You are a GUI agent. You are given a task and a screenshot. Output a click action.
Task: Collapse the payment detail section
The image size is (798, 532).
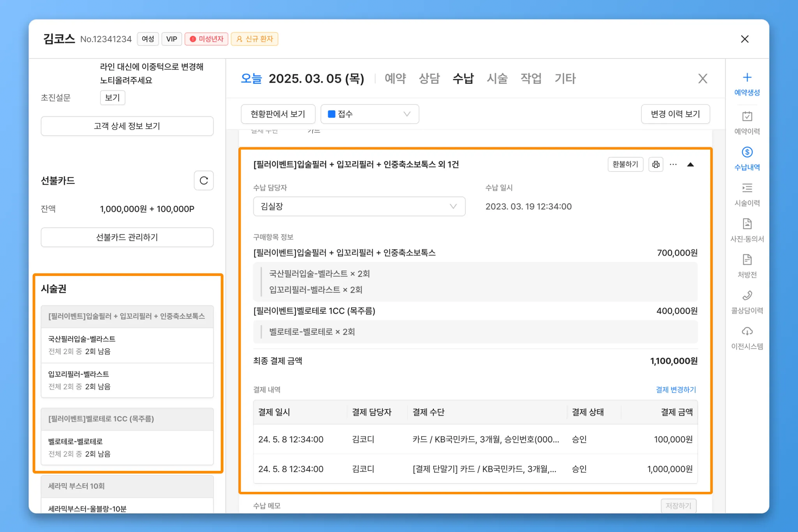(x=690, y=164)
